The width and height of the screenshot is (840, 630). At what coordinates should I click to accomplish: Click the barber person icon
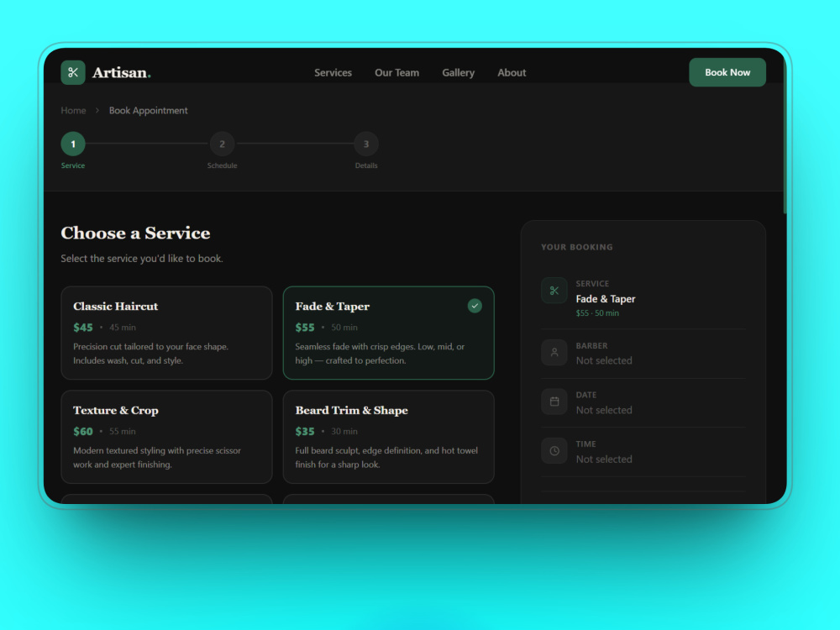point(554,353)
